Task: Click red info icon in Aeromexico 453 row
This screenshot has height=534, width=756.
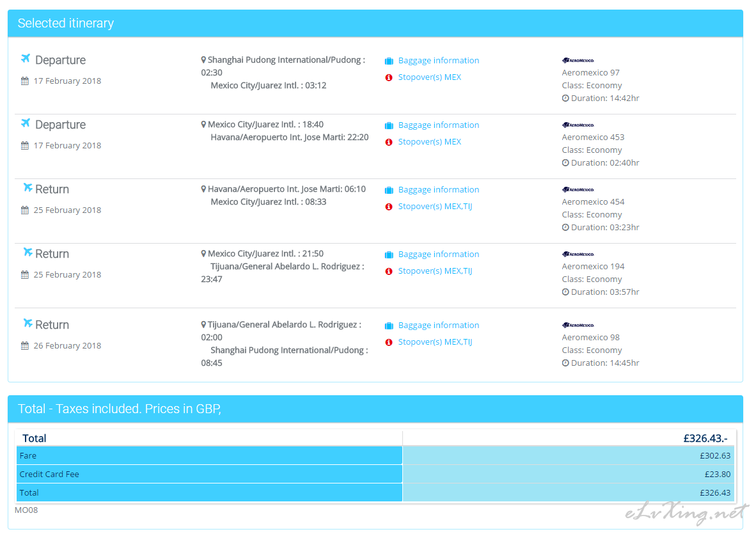Action: [389, 142]
